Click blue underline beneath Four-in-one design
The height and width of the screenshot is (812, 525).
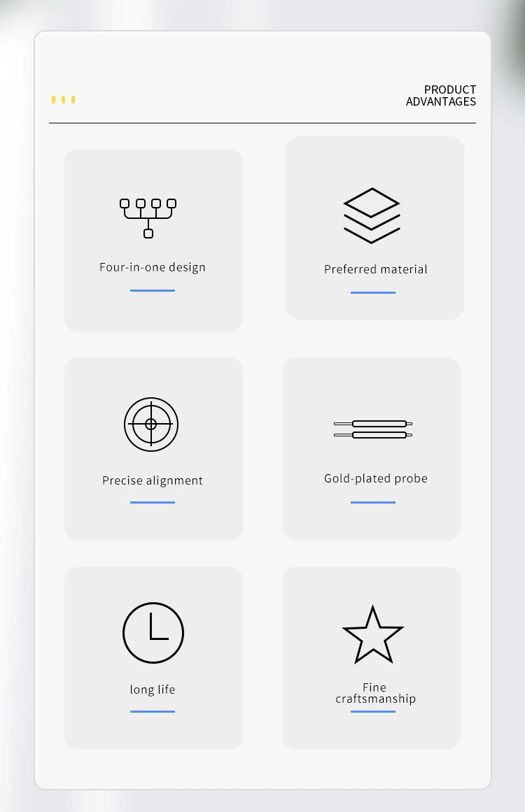coord(153,290)
